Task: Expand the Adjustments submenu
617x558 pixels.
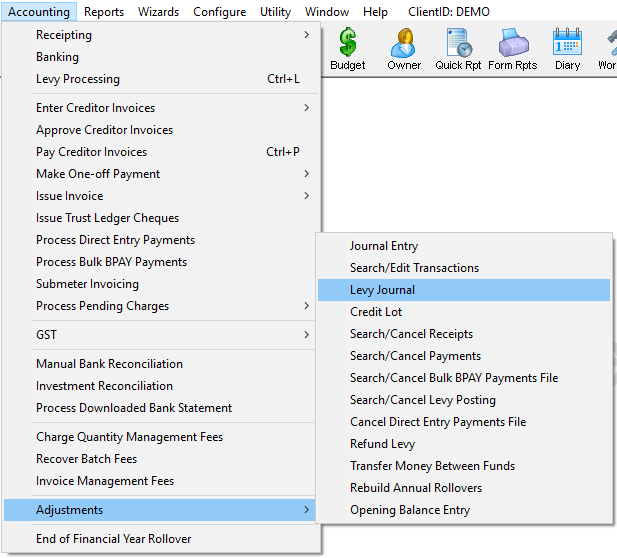Action: 161,510
